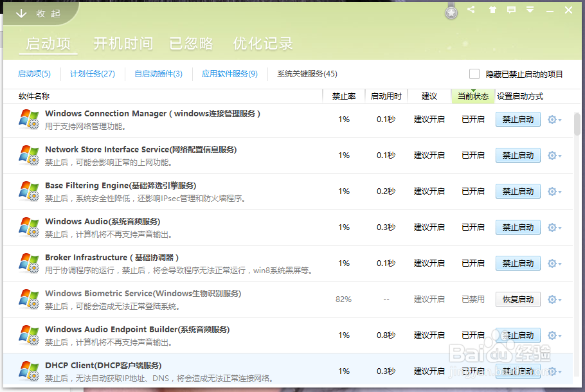Open gear settings for Network Store Interface Service
The width and height of the screenshot is (585, 392).
(x=554, y=155)
